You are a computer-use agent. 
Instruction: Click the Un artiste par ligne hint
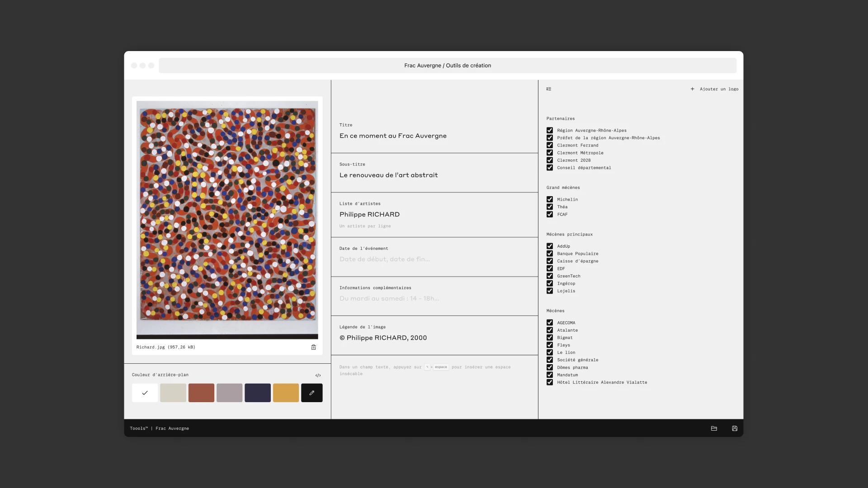click(x=365, y=226)
